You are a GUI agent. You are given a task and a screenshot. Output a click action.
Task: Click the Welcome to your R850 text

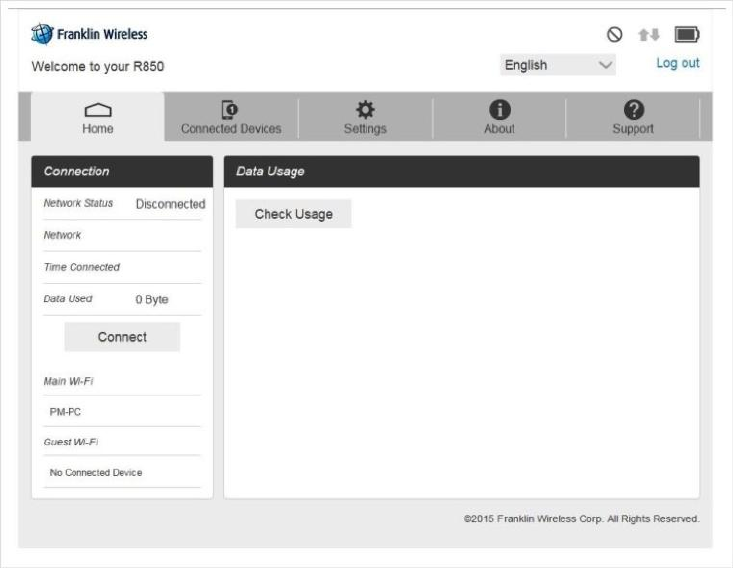pyautogui.click(x=98, y=66)
